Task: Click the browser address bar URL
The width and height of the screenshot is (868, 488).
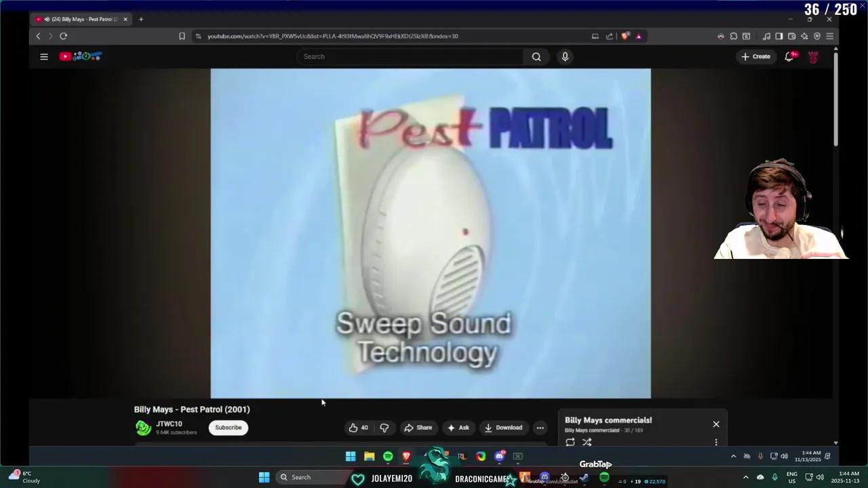Action: coord(332,37)
